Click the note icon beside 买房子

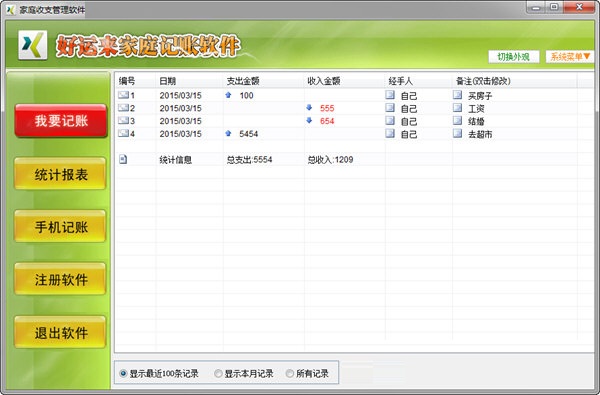(457, 95)
